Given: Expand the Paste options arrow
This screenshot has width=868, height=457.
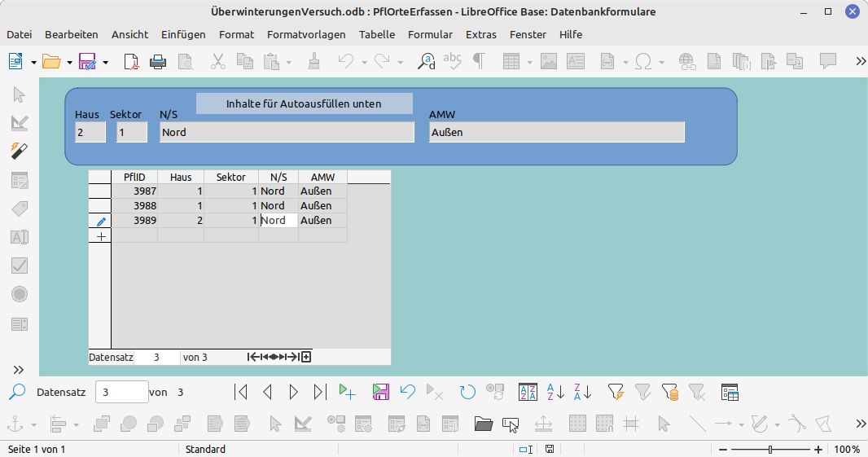Looking at the screenshot, I should tap(288, 62).
